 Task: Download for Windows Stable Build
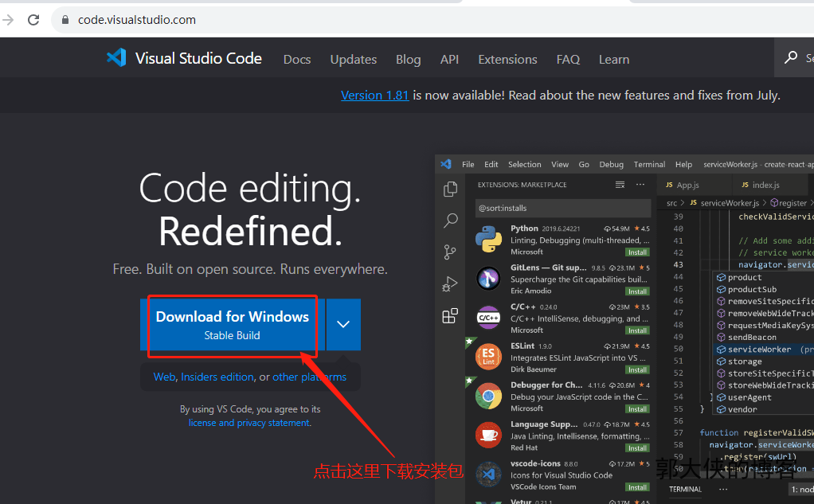click(233, 324)
